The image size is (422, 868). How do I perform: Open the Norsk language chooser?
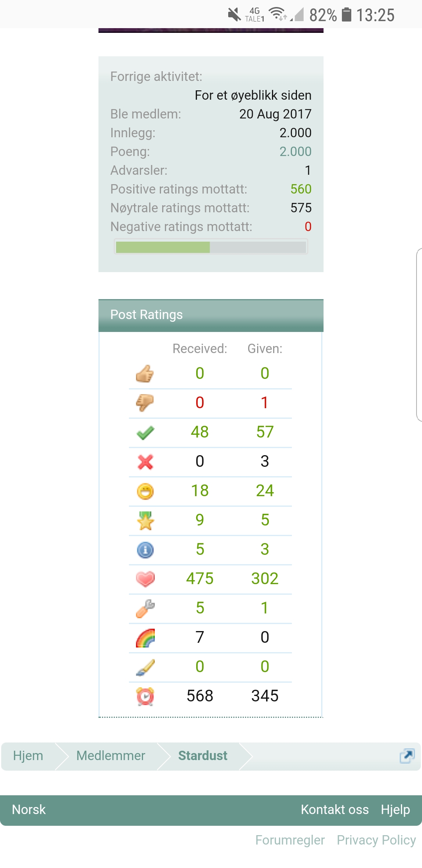click(x=29, y=810)
